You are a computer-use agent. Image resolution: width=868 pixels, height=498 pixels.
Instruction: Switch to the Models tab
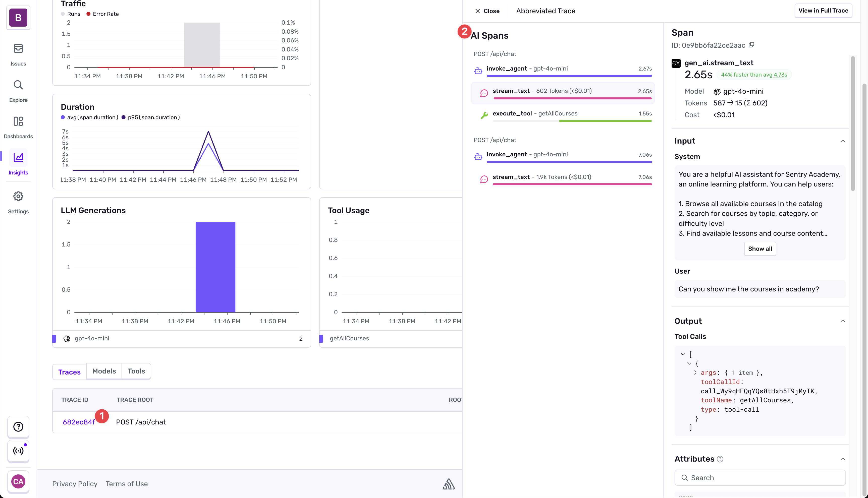(x=104, y=371)
